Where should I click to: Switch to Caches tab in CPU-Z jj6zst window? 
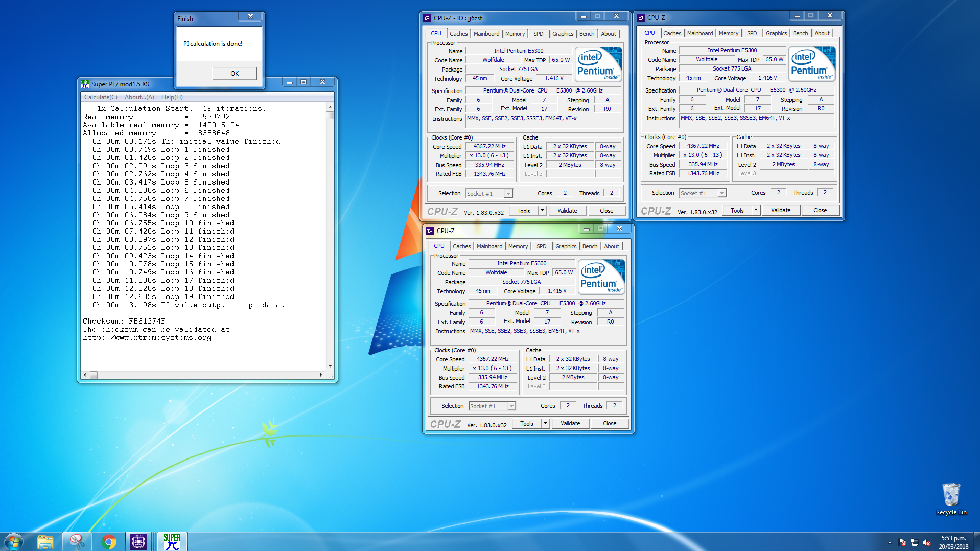point(459,34)
